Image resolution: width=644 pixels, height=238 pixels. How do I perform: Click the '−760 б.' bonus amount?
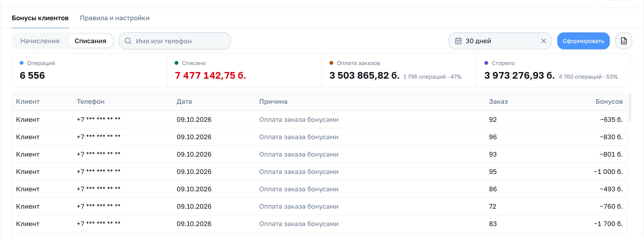click(x=611, y=207)
